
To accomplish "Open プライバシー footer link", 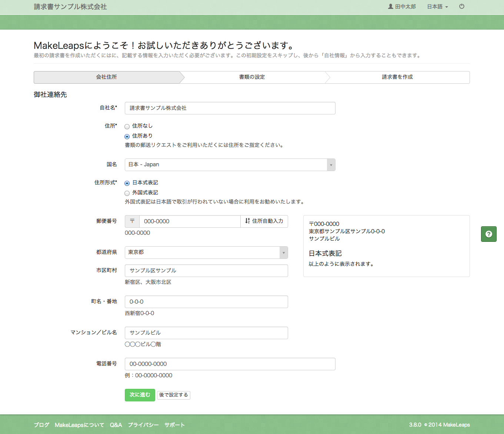I will (x=143, y=425).
